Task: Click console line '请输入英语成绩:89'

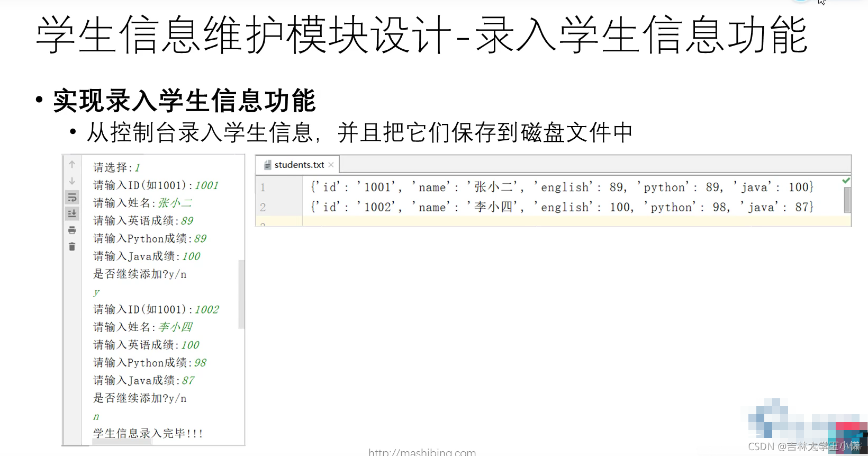Action: pos(143,221)
